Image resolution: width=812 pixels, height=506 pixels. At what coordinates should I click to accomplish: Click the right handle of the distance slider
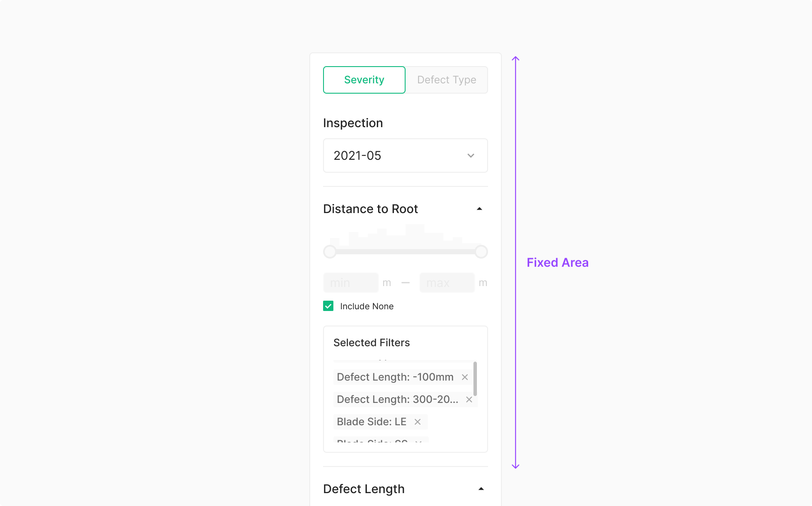pos(481,252)
